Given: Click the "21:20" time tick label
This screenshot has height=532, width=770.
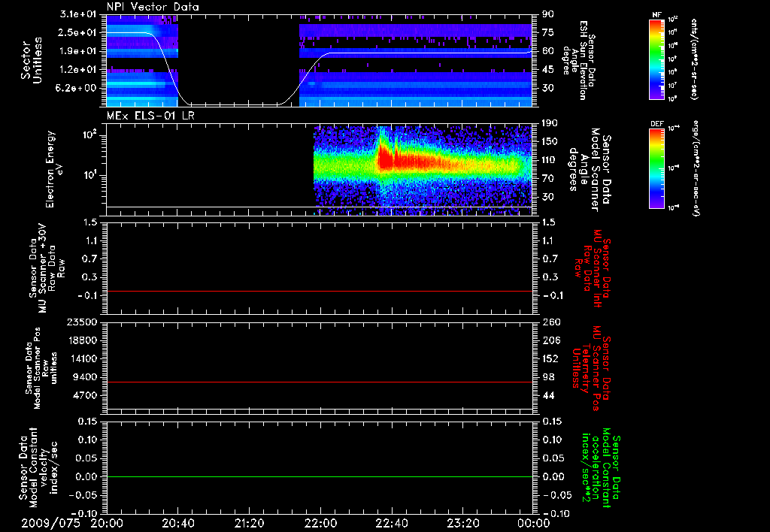Looking at the screenshot, I should [249, 523].
